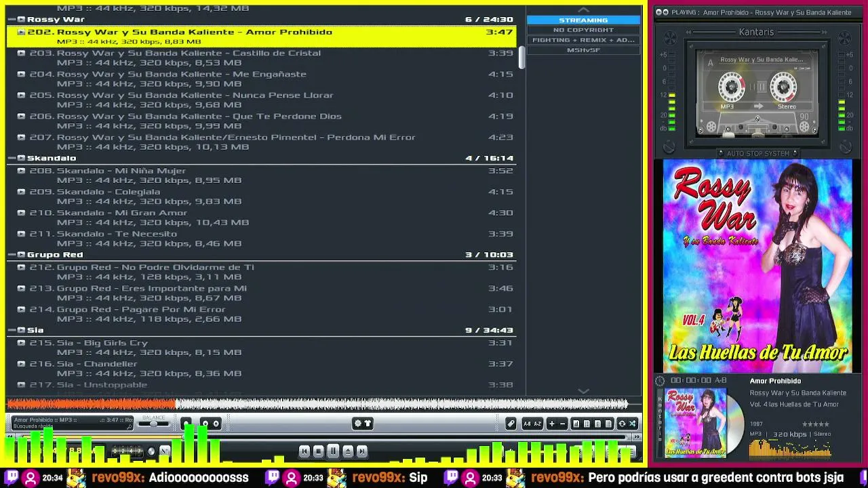This screenshot has width=868, height=488.
Task: Click the cassette tape visualization
Action: [x=757, y=91]
